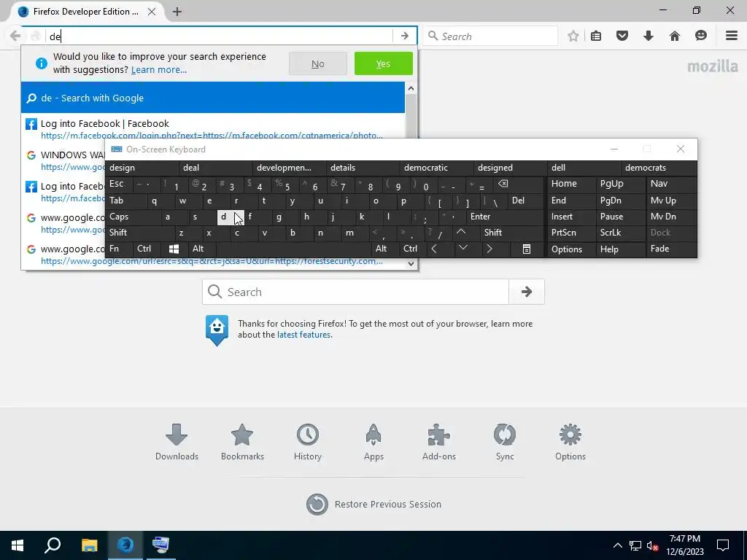Open Sync on the start page
The width and height of the screenshot is (747, 560).
pos(505,443)
